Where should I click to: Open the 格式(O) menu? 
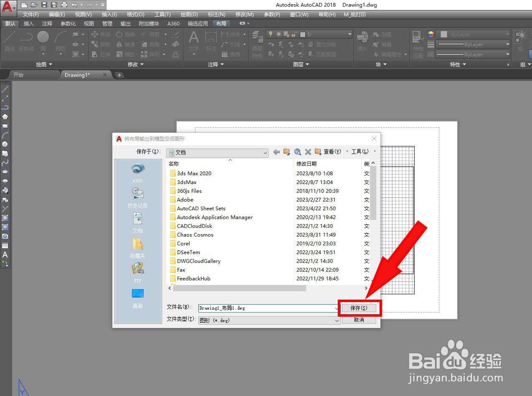(x=136, y=15)
